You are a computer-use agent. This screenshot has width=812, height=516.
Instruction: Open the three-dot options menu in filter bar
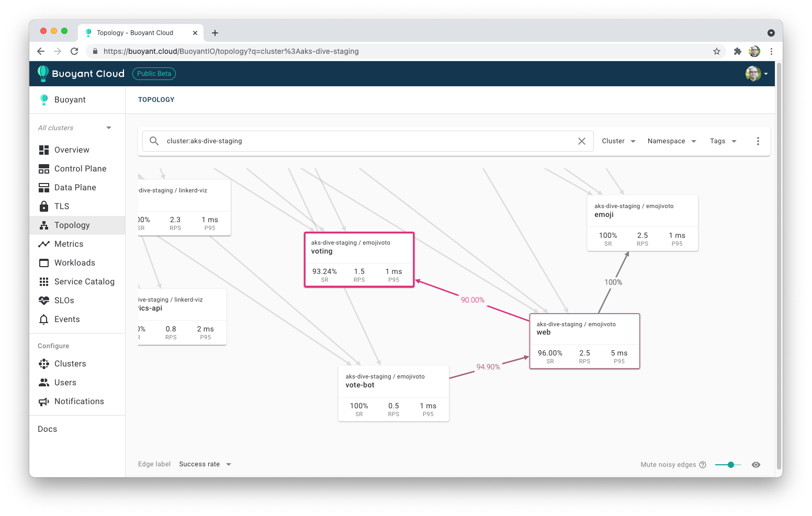(x=758, y=141)
